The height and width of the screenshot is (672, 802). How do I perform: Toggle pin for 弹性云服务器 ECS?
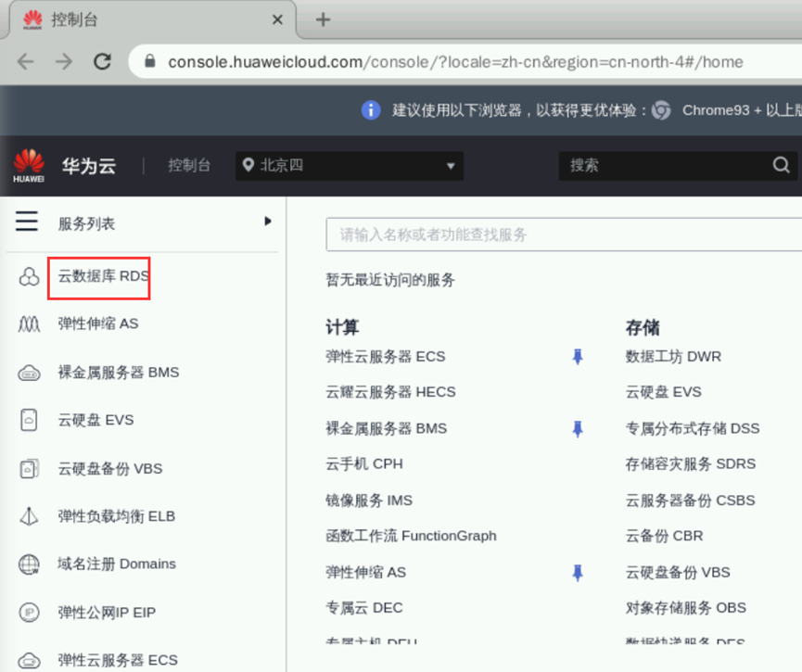(578, 357)
